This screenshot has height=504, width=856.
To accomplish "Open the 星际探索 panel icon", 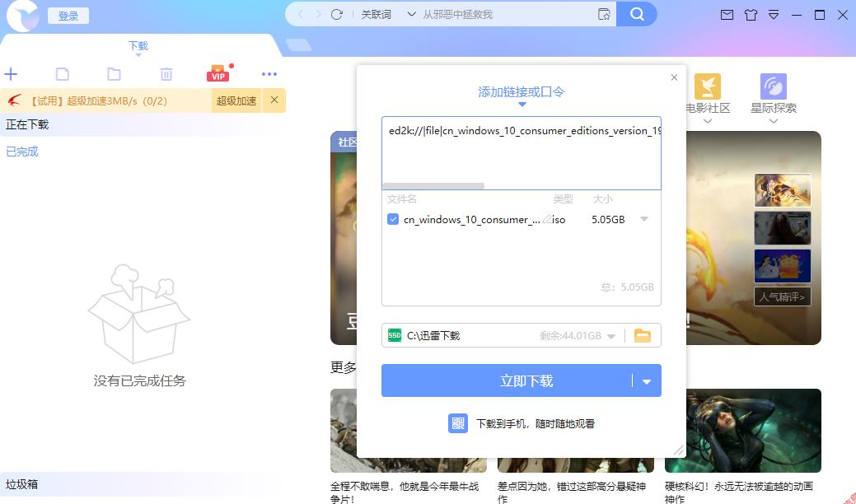I will 773,86.
